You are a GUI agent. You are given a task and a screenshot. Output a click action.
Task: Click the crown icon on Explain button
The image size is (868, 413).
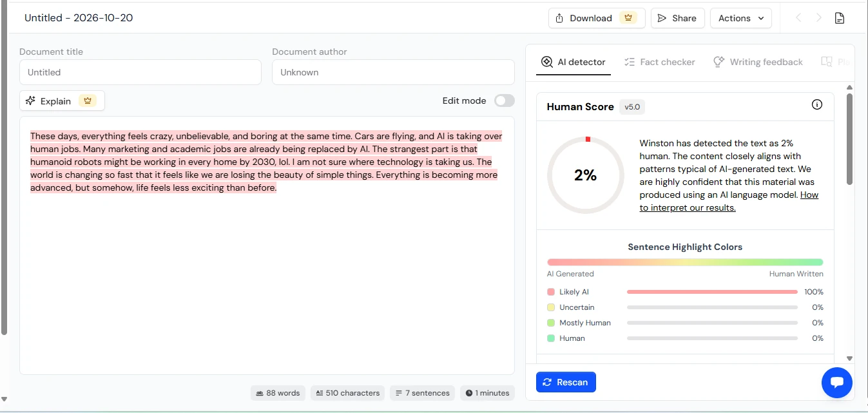point(88,101)
